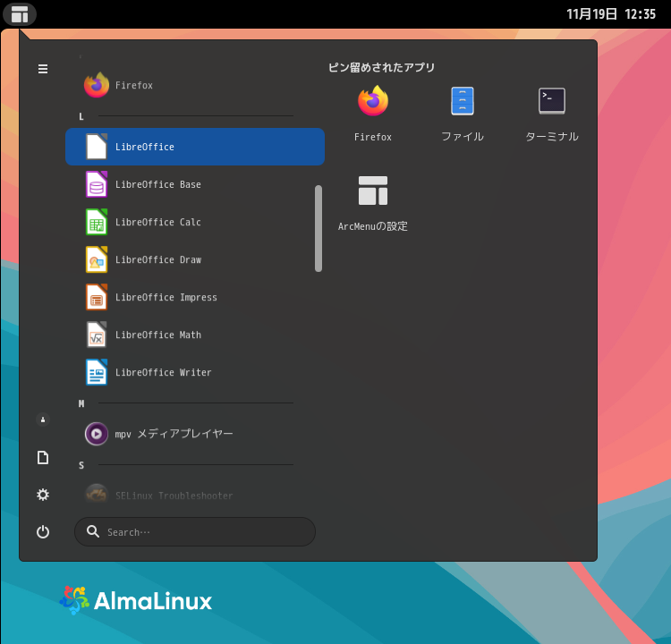The width and height of the screenshot is (671, 644).
Task: Open the hamburger menu in sidebar
Action: (43, 69)
